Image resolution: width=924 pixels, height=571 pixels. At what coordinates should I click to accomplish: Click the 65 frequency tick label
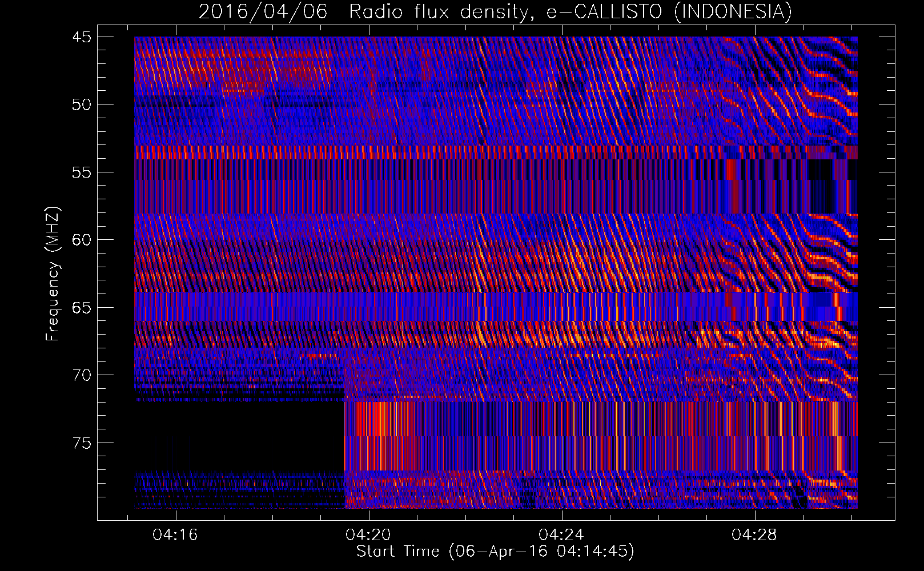pos(82,308)
